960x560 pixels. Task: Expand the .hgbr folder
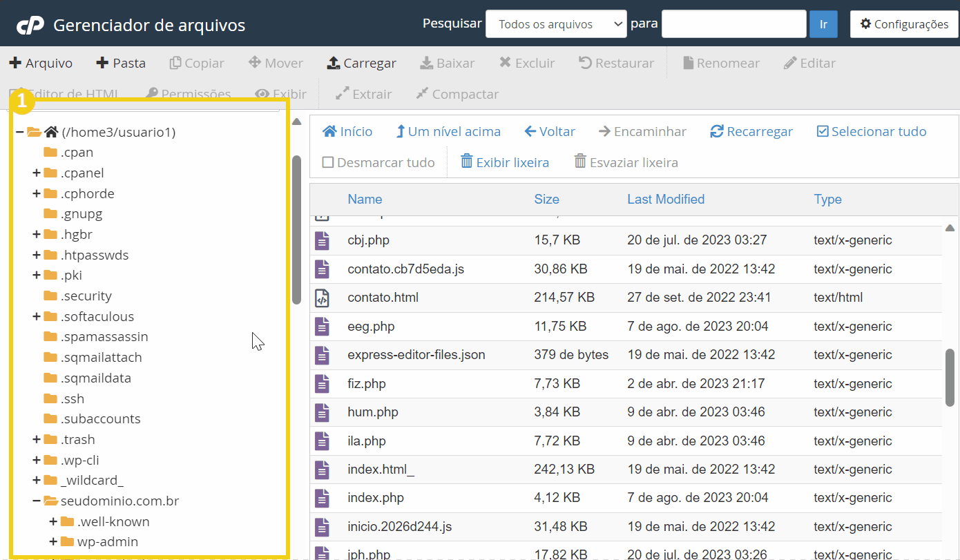tap(36, 234)
